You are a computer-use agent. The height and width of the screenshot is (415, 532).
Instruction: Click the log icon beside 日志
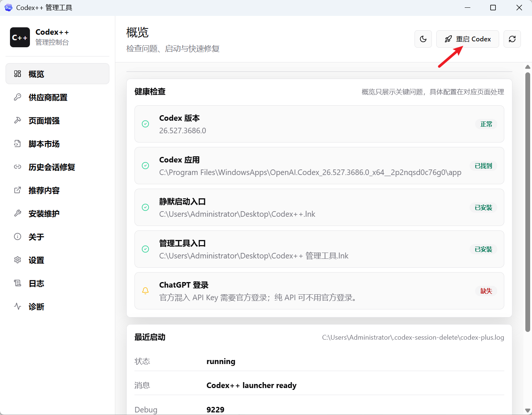pyautogui.click(x=17, y=283)
